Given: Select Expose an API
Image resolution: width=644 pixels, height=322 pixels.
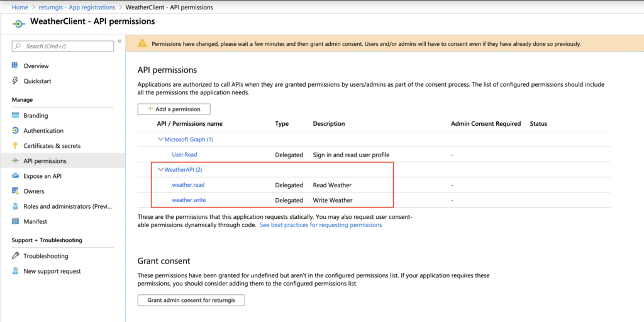Looking at the screenshot, I should [43, 176].
